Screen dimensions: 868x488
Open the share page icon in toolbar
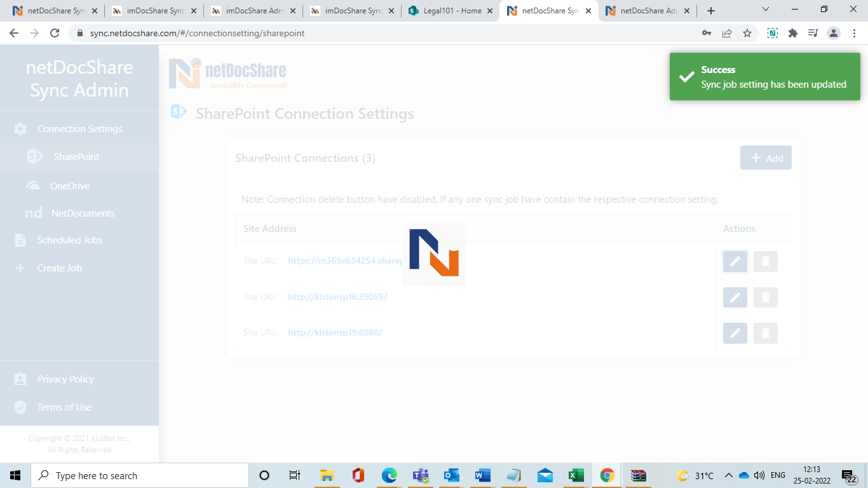[x=727, y=33]
